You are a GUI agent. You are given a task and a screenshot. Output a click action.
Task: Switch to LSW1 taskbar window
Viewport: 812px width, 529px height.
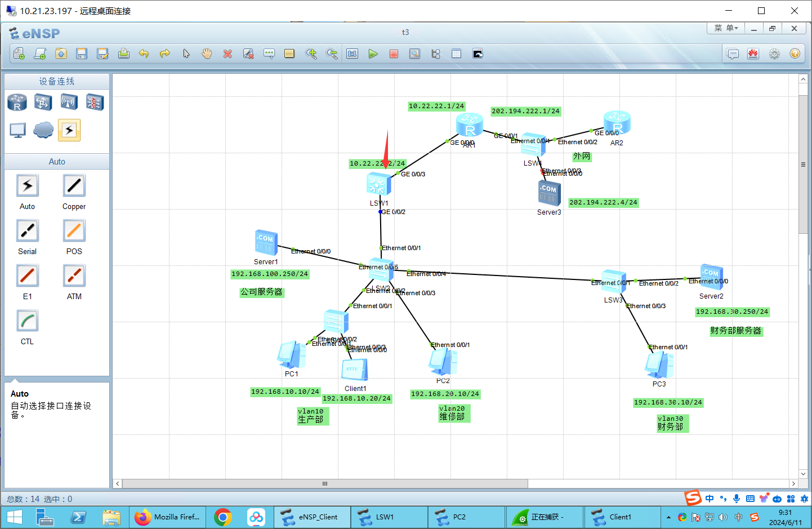click(389, 517)
